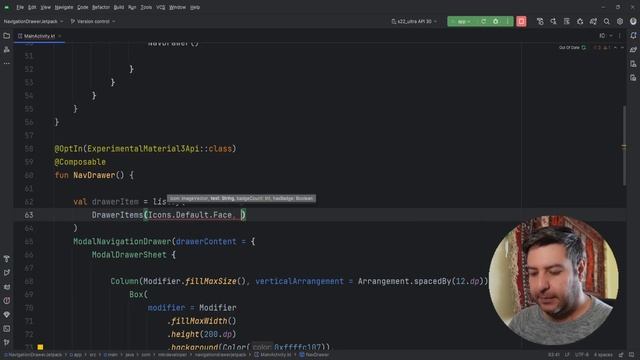This screenshot has height=360, width=640.
Task: Click the Sync Project with Gradle icon
Action: tap(593, 21)
